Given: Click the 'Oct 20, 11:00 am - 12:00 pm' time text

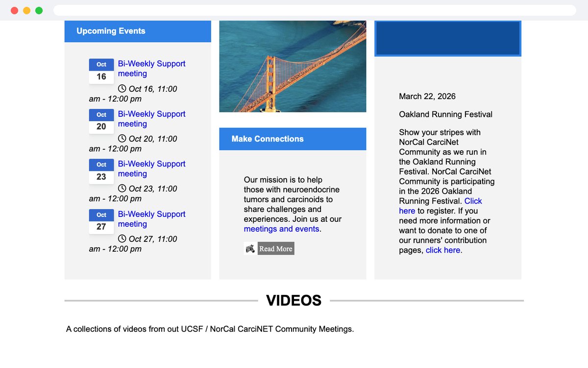Looking at the screenshot, I should pos(133,144).
